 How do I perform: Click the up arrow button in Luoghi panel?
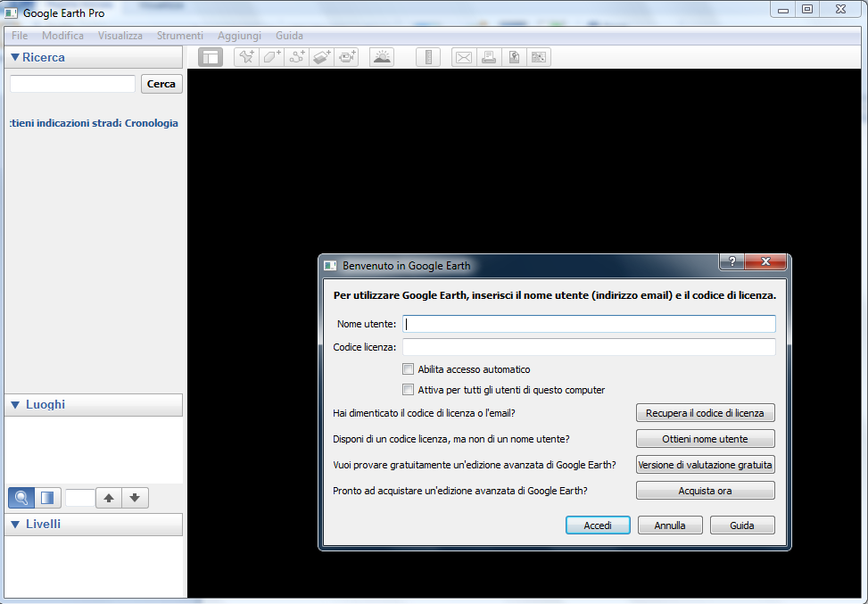pyautogui.click(x=109, y=498)
